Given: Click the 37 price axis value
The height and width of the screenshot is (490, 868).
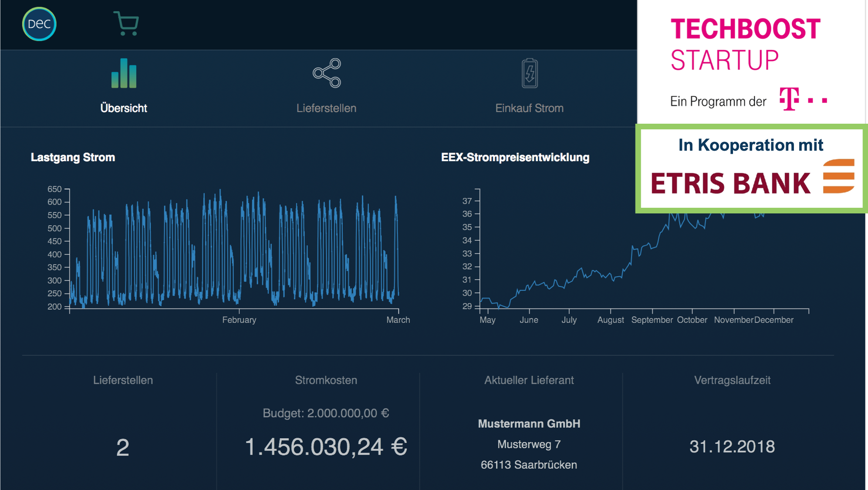Looking at the screenshot, I should (x=467, y=201).
